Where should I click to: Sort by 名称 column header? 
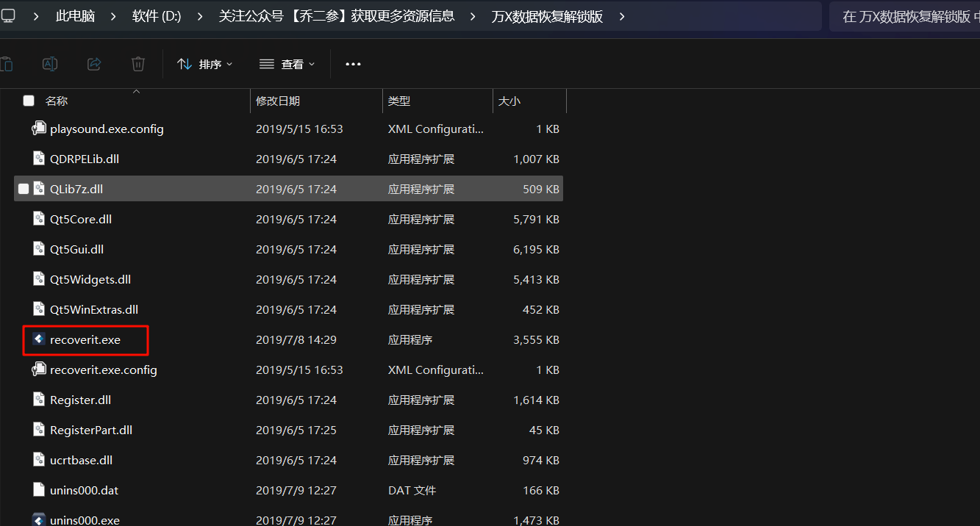coord(57,101)
